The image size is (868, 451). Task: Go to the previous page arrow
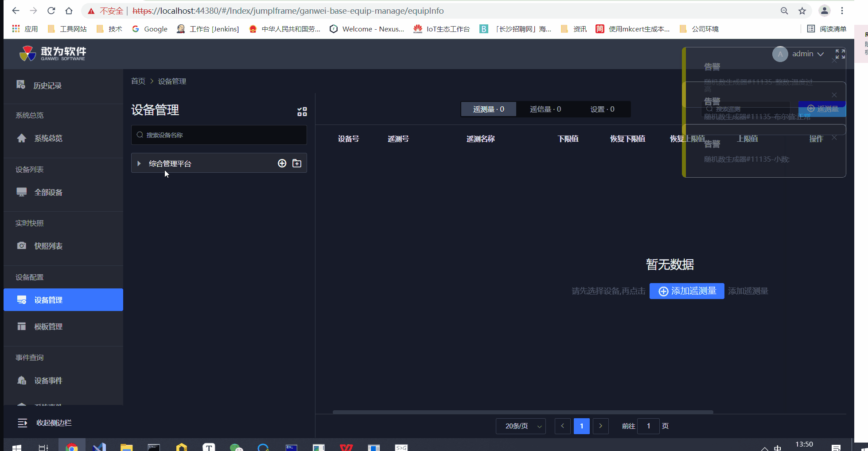pyautogui.click(x=562, y=426)
